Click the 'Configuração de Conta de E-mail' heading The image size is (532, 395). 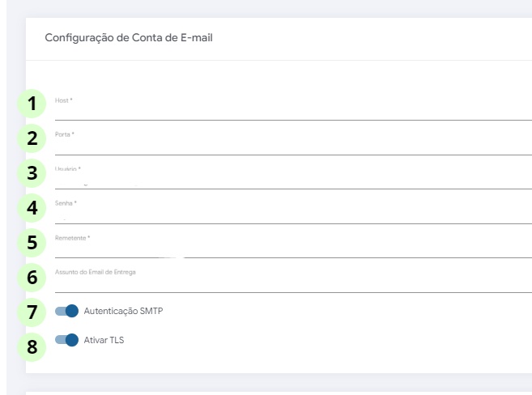(128, 37)
